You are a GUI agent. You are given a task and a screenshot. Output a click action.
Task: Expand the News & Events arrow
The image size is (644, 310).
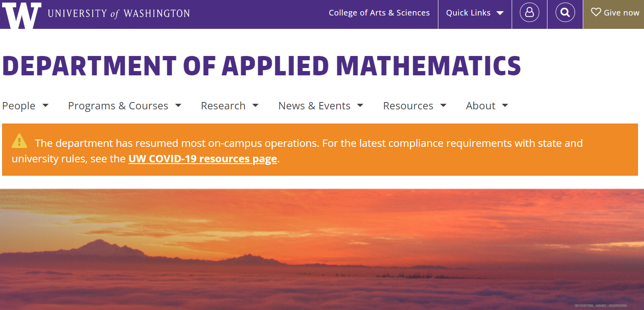click(360, 105)
